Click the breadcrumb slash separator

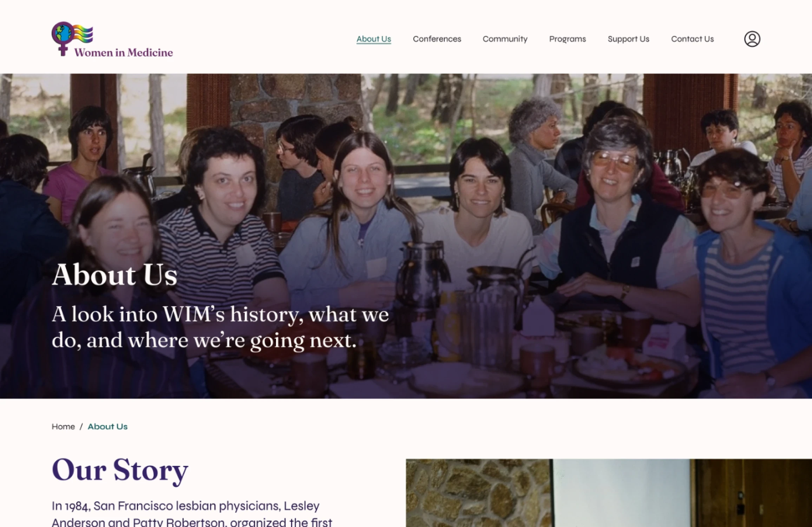tap(81, 427)
